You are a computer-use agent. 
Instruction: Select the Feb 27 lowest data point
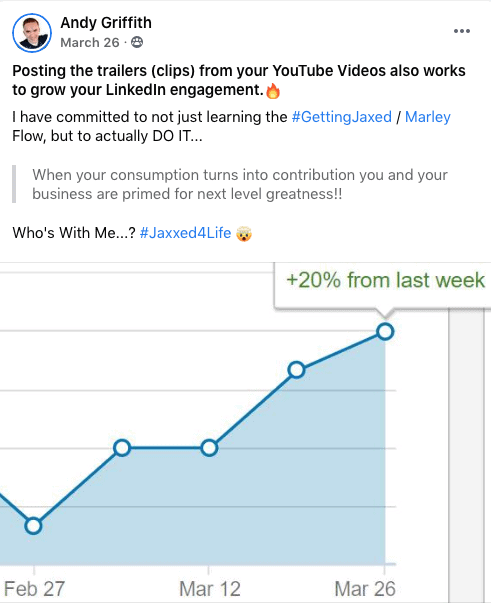34,525
